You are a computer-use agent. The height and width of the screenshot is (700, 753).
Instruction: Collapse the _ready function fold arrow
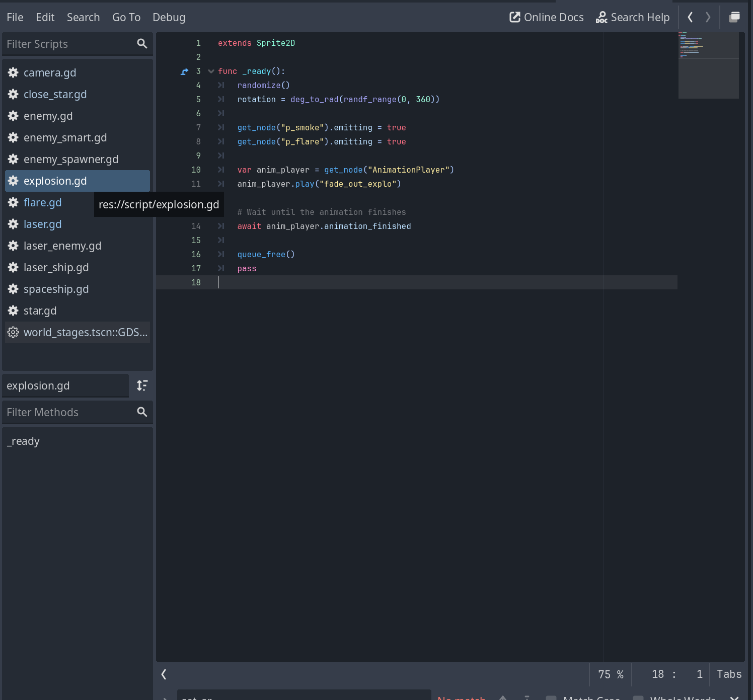point(211,71)
